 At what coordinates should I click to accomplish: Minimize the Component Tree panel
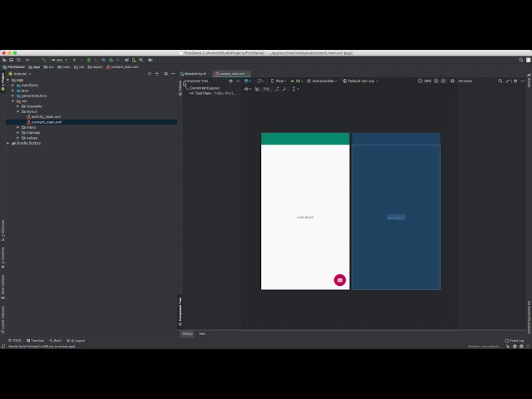point(238,81)
